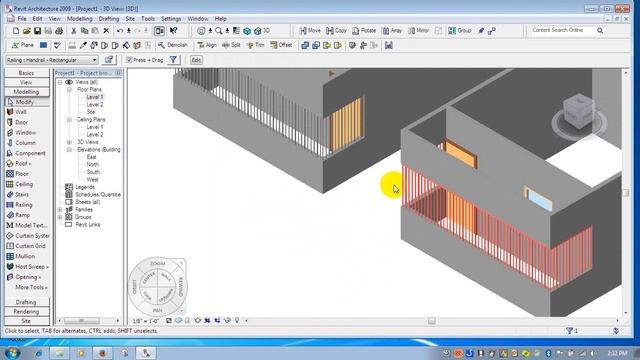Open the Drafting menu
The width and height of the screenshot is (640, 360).
tap(109, 19)
